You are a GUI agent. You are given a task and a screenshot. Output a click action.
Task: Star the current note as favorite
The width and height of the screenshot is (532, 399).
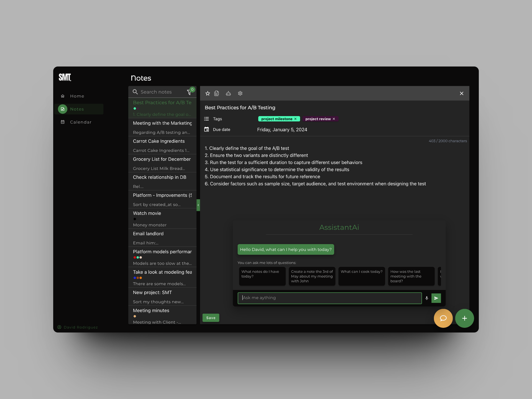coord(208,93)
